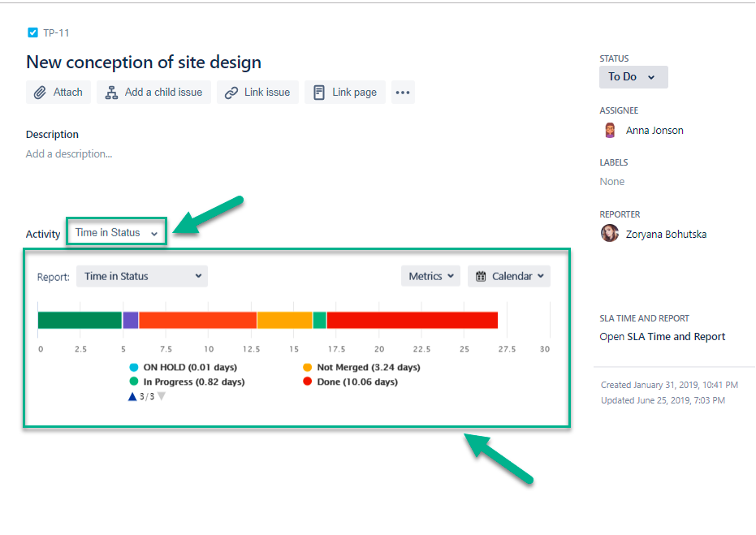Click the chain Link issue icon
Screen dimensions: 756x535
click(x=231, y=93)
